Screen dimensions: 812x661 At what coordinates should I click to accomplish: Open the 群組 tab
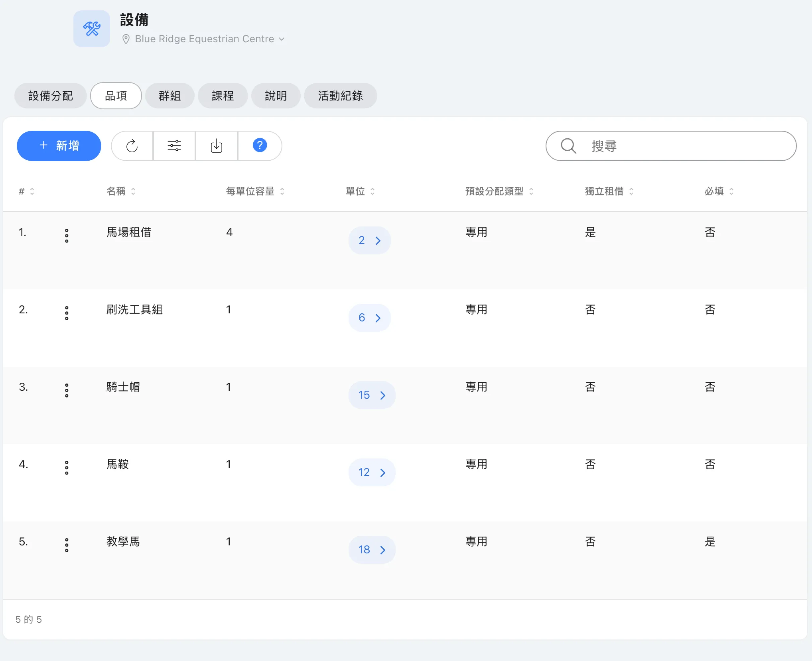pyautogui.click(x=170, y=96)
